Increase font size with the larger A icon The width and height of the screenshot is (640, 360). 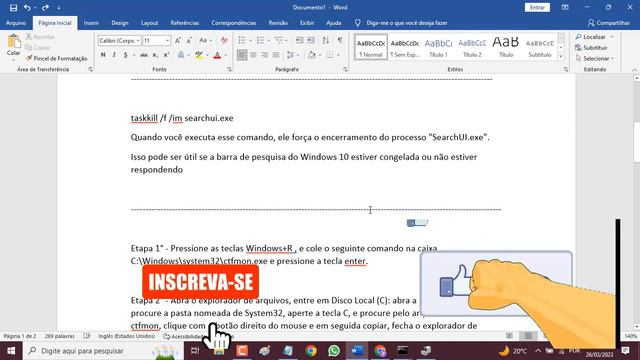[178, 40]
